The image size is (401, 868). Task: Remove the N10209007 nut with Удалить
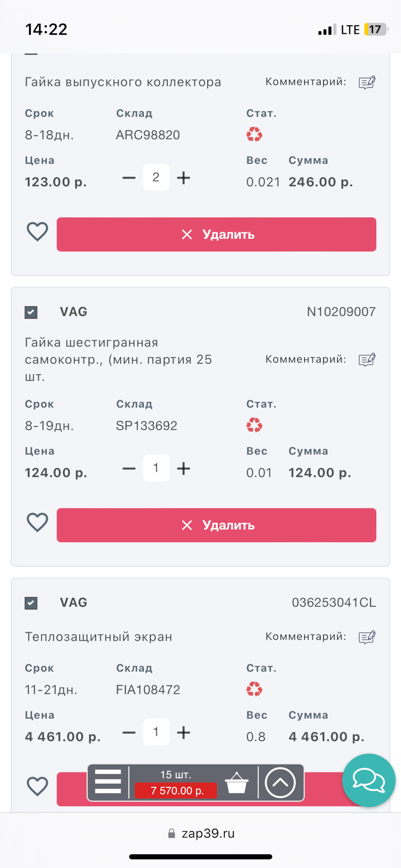pos(216,525)
